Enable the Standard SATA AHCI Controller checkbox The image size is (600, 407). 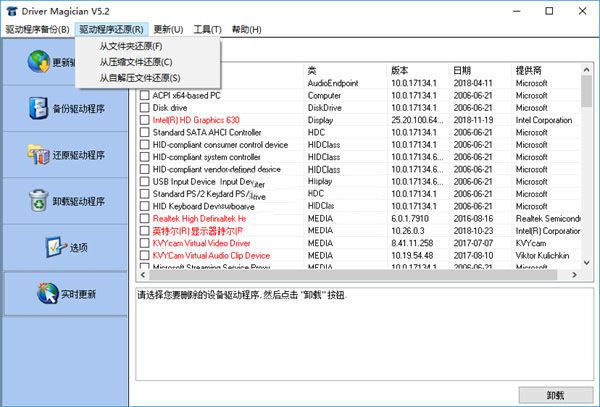click(x=144, y=132)
